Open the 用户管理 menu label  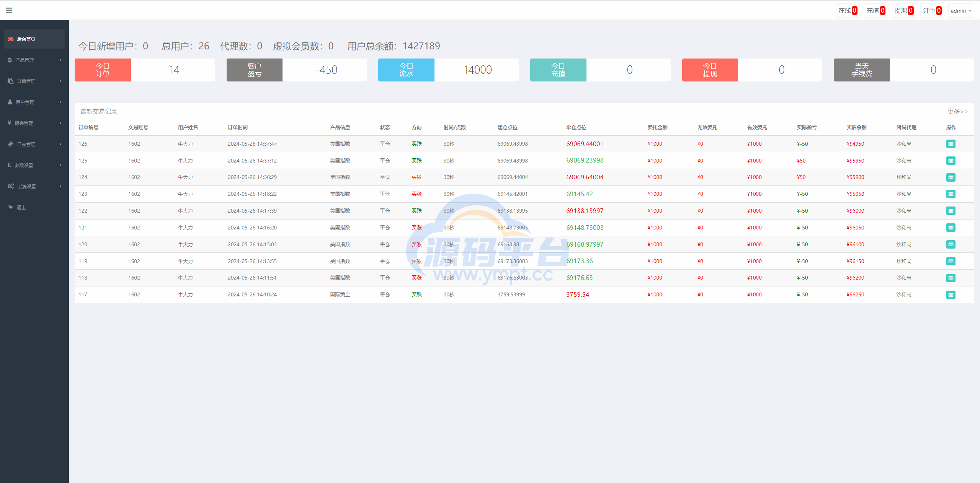click(x=25, y=102)
